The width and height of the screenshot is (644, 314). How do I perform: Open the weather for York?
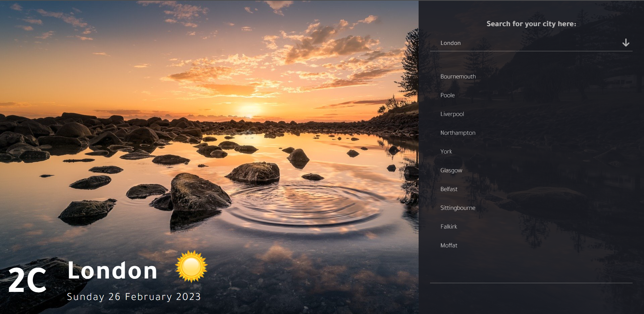coord(446,151)
